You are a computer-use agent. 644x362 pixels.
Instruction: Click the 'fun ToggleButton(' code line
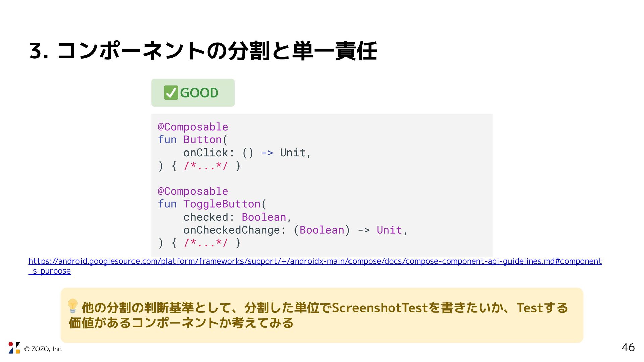click(x=212, y=204)
